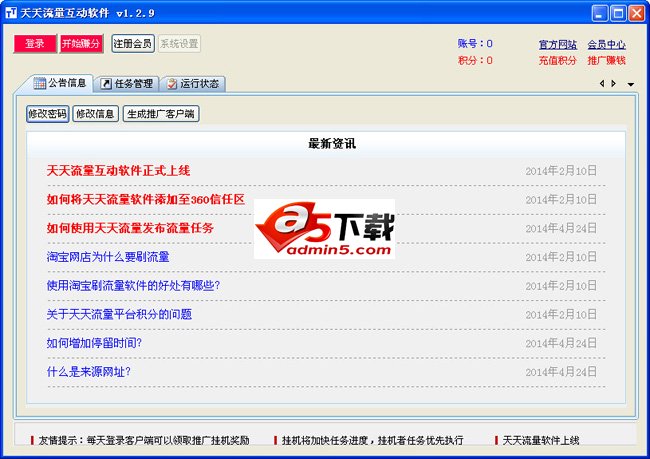Screen dimensions: 650x459
Task: Open 系统设置 system settings
Action: pos(179,44)
